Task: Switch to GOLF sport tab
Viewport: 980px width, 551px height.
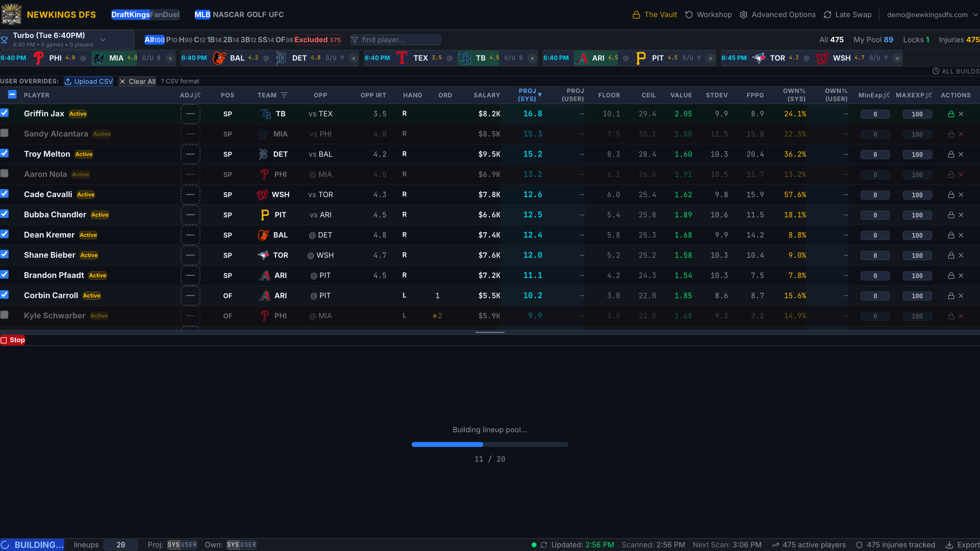Action: click(256, 15)
